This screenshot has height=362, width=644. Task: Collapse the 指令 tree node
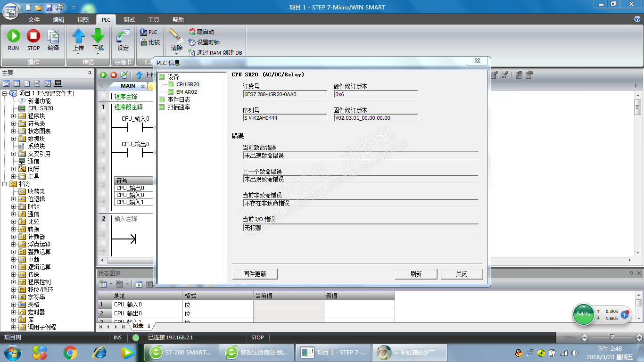click(5, 184)
